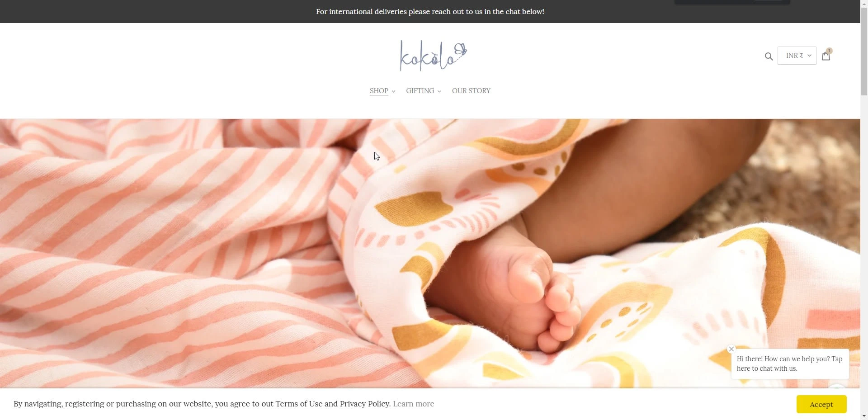Click the baby blanket hero image
The height and width of the screenshot is (420, 868).
(429, 253)
